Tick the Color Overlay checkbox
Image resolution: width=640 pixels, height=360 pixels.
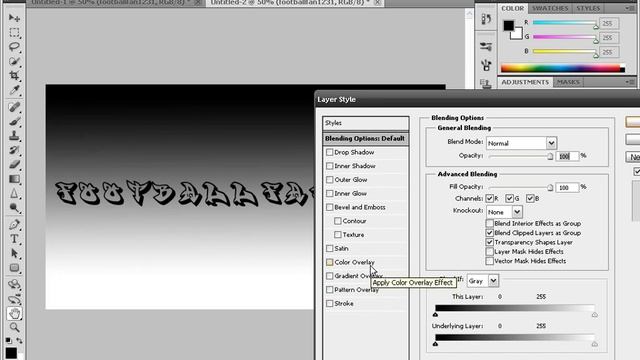pyautogui.click(x=329, y=262)
